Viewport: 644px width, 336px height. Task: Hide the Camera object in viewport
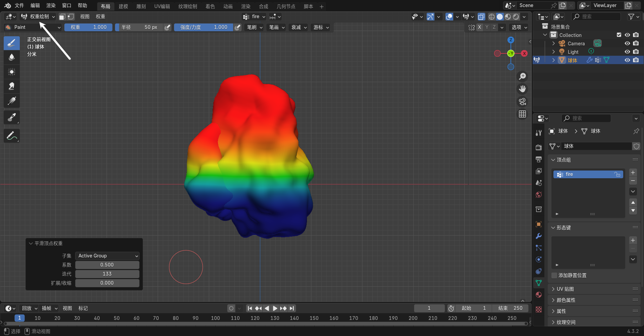(627, 43)
